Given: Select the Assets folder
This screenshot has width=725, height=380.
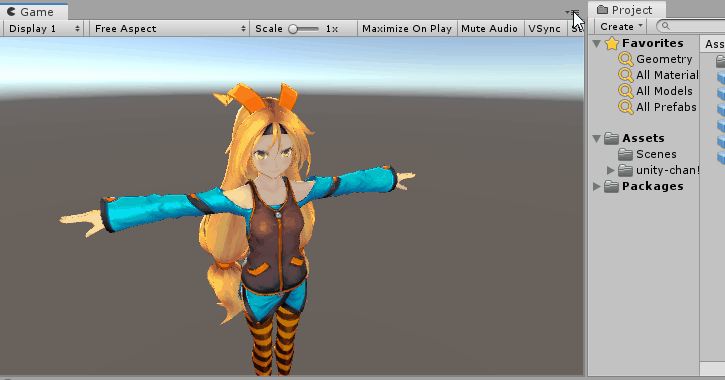Looking at the screenshot, I should pos(643,138).
